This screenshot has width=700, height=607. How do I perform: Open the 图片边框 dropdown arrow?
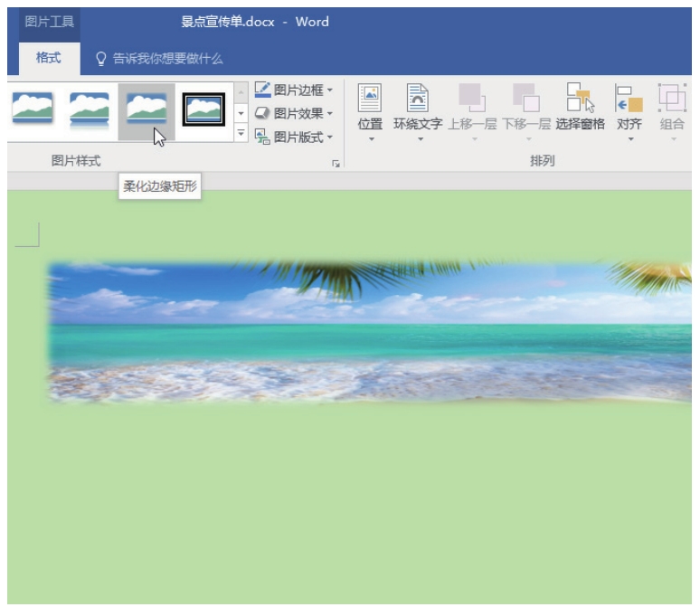(x=330, y=90)
